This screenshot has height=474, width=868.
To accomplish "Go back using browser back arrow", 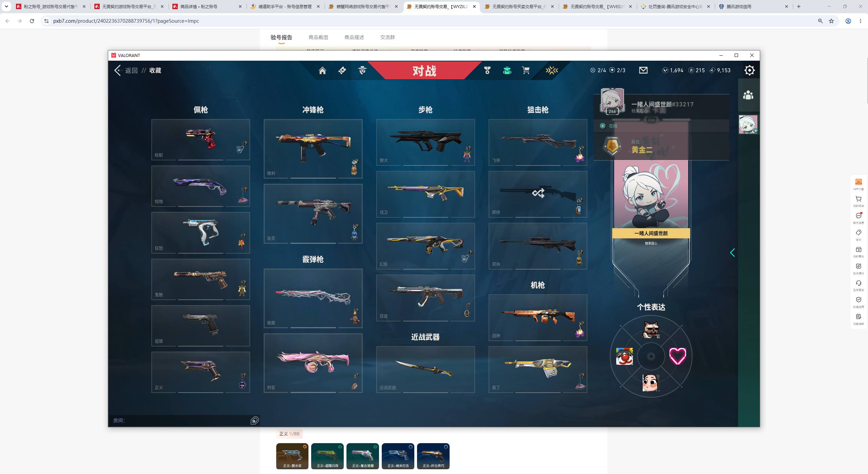I will pos(7,21).
